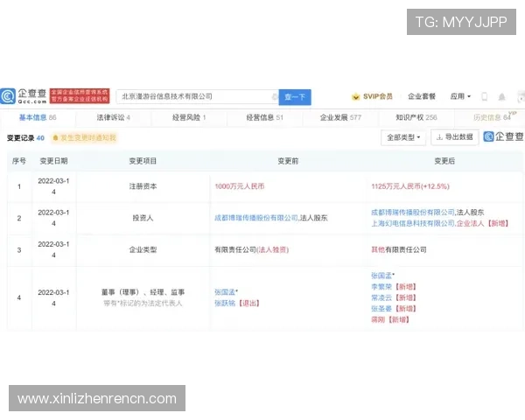Switch to the 法律诉讼 tab
The image size is (525, 420).
[113, 117]
